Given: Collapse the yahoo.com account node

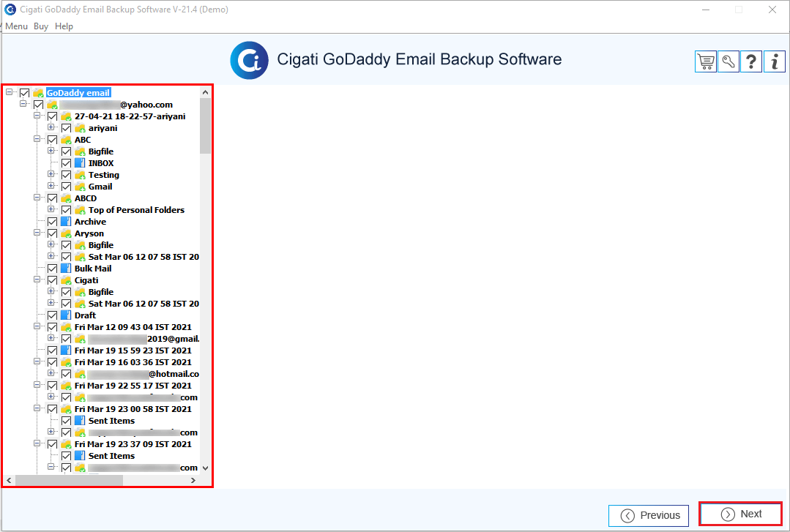Looking at the screenshot, I should (x=23, y=104).
